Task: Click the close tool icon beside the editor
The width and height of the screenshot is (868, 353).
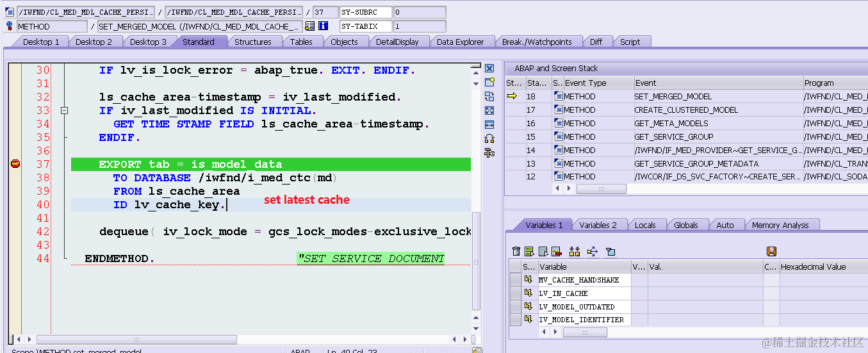Action: 489,69
